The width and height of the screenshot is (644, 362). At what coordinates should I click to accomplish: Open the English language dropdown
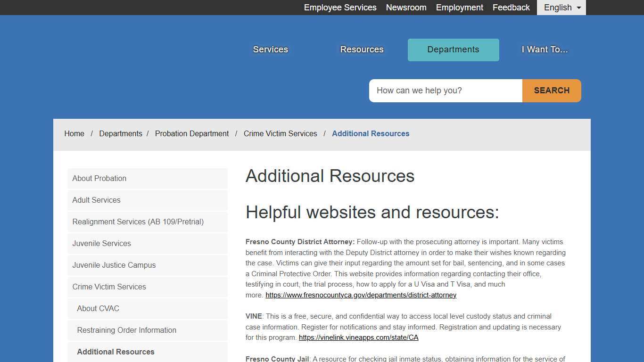coord(561,8)
